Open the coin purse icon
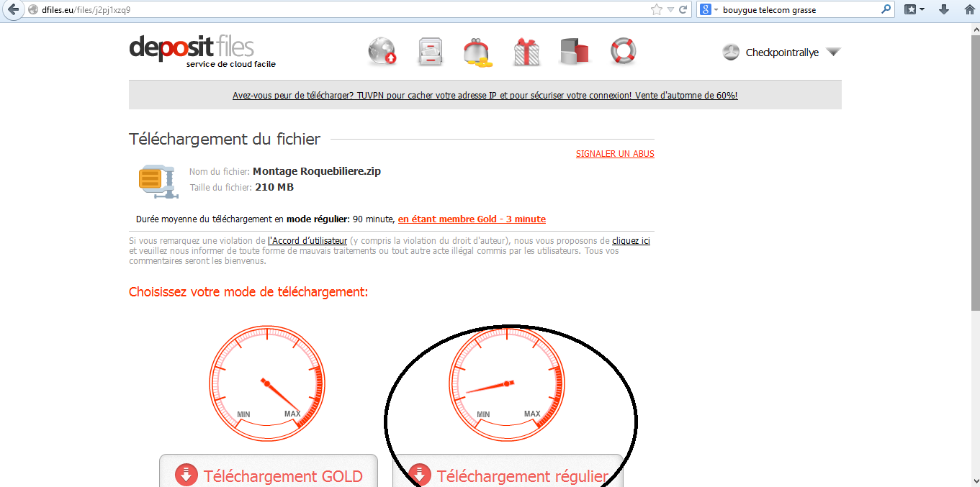Viewport: 980px width, 487px height. click(x=477, y=53)
